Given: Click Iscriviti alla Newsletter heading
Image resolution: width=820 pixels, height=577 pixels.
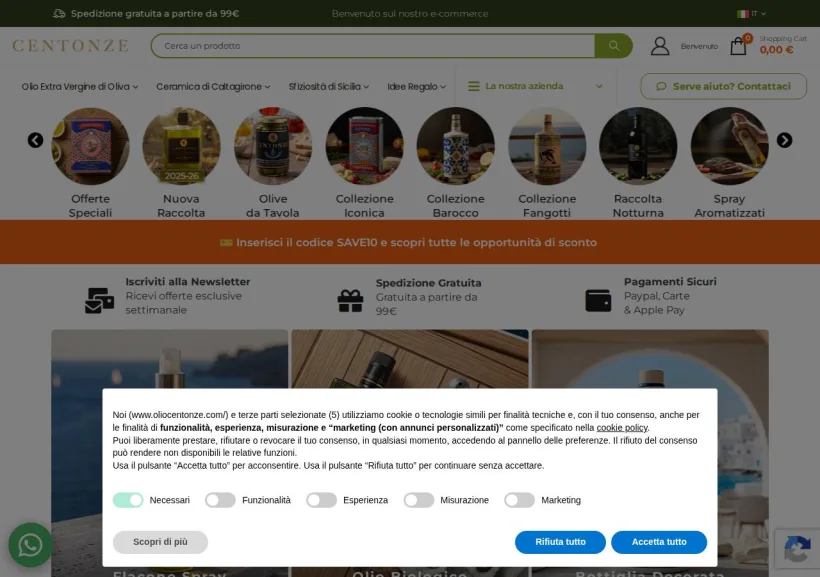Looking at the screenshot, I should tap(188, 282).
